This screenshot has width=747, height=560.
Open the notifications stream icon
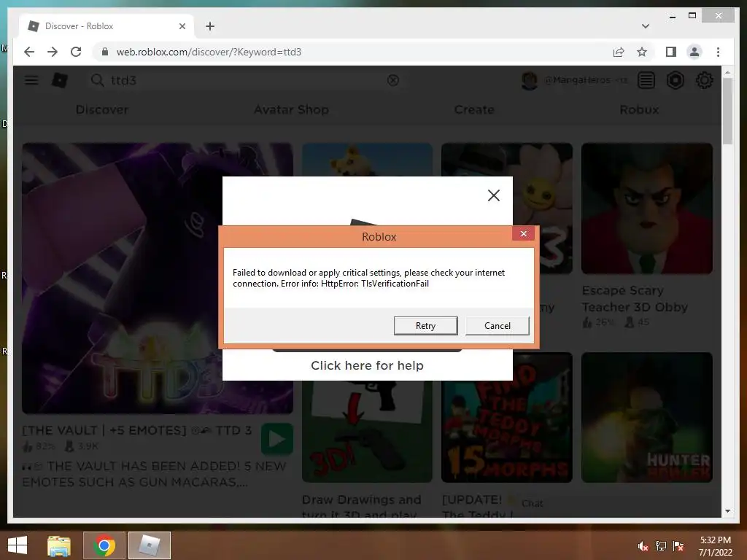646,80
